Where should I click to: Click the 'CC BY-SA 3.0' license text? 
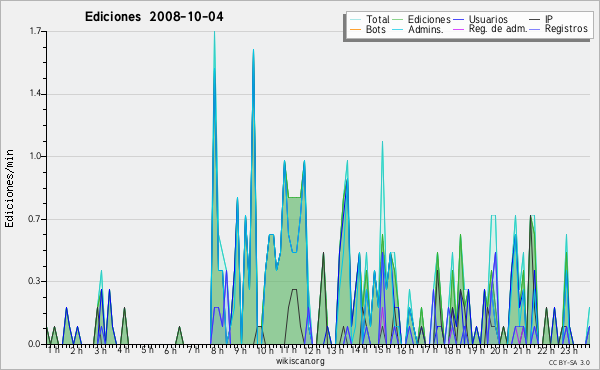click(569, 362)
